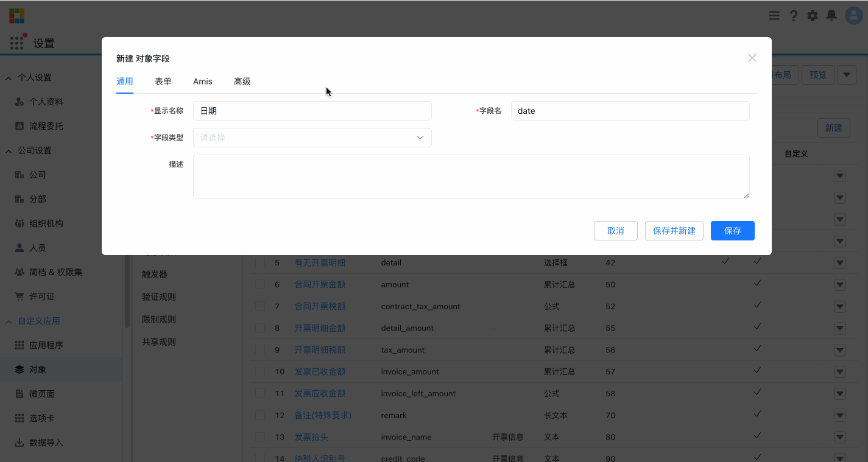
Task: Open the 字段类型 dropdown
Action: (x=312, y=138)
